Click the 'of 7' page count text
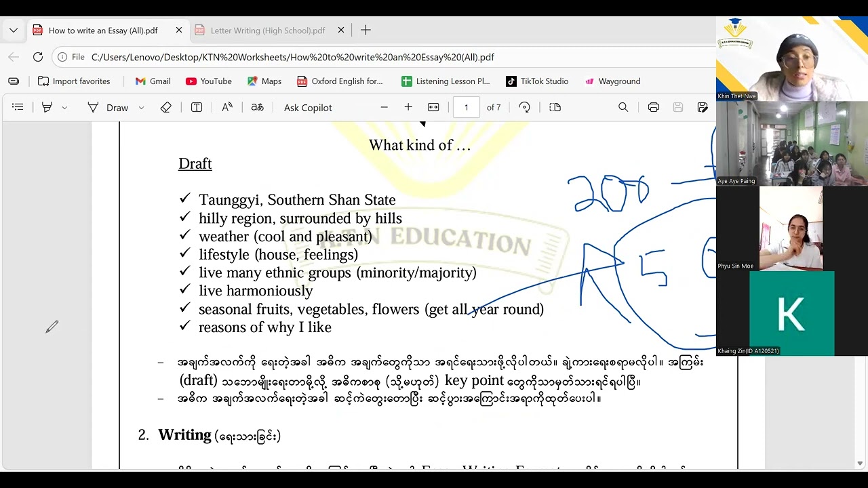 [x=494, y=108]
